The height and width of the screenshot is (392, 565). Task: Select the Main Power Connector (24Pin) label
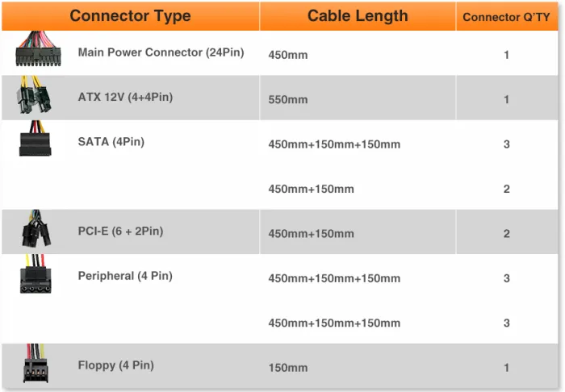click(161, 52)
